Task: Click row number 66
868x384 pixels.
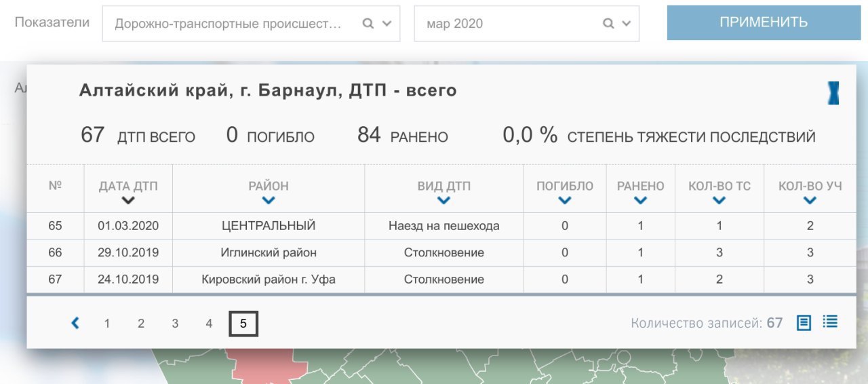Action: 55,253
